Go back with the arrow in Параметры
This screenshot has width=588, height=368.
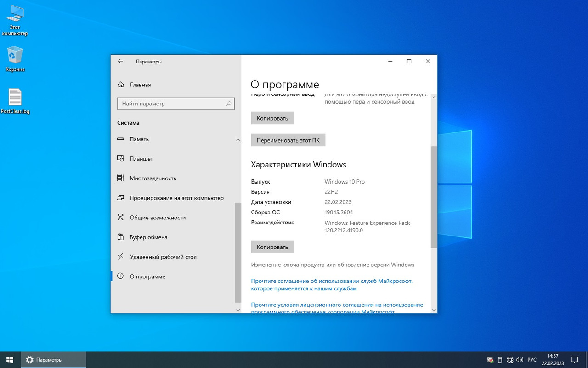point(120,61)
